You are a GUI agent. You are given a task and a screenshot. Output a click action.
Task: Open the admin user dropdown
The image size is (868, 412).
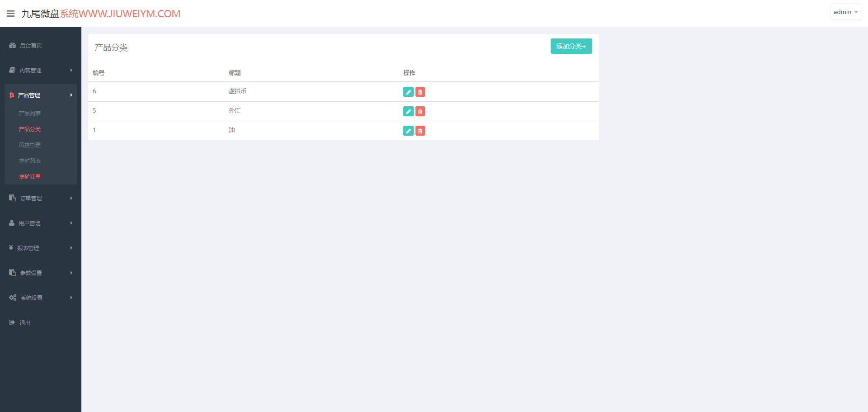845,12
